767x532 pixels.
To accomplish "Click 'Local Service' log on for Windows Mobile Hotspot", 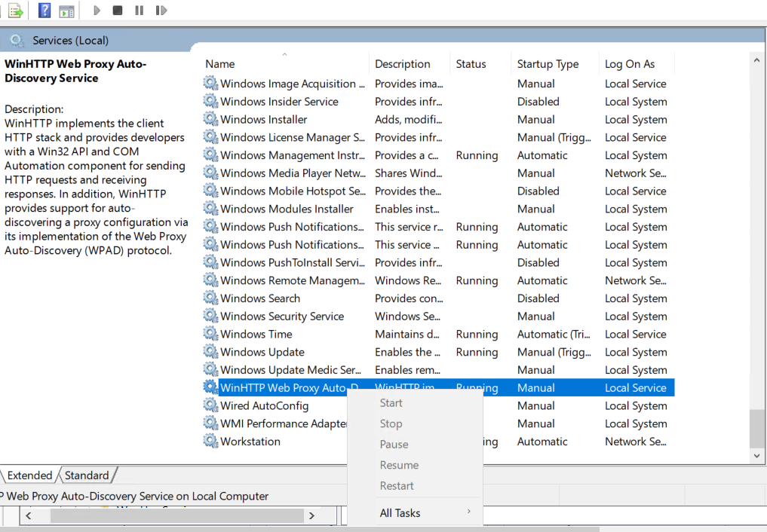I will pyautogui.click(x=636, y=191).
